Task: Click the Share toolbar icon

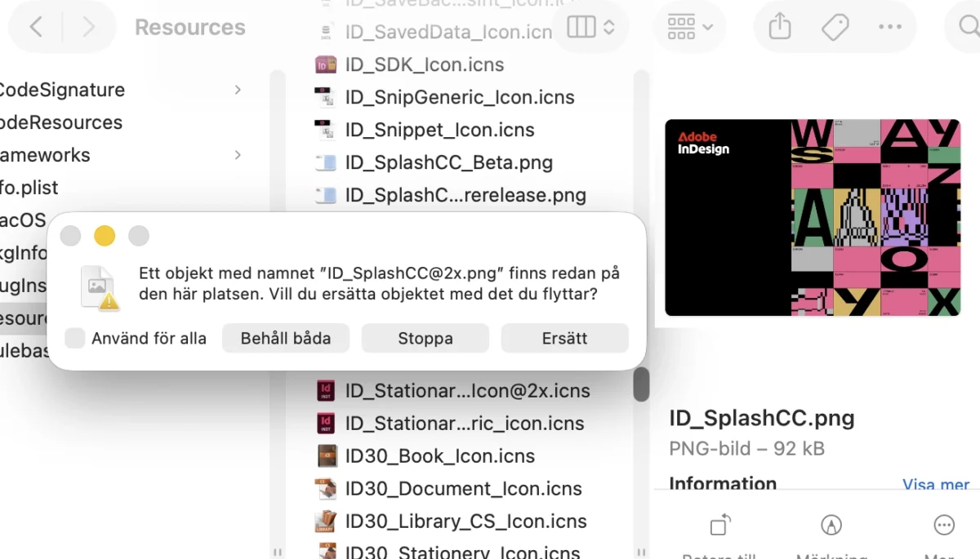Action: tap(780, 27)
